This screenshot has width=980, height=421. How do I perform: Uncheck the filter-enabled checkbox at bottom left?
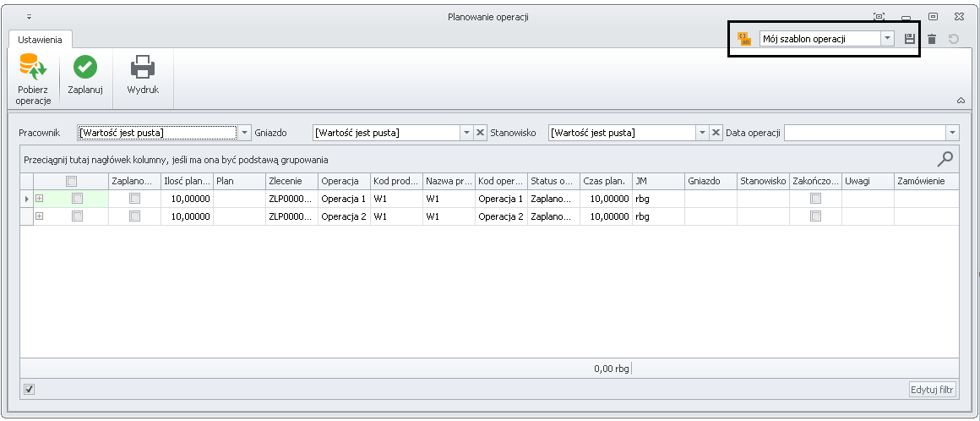click(30, 389)
